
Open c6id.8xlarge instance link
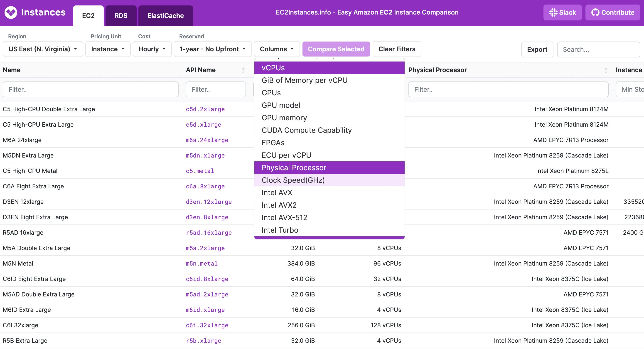[x=207, y=279]
